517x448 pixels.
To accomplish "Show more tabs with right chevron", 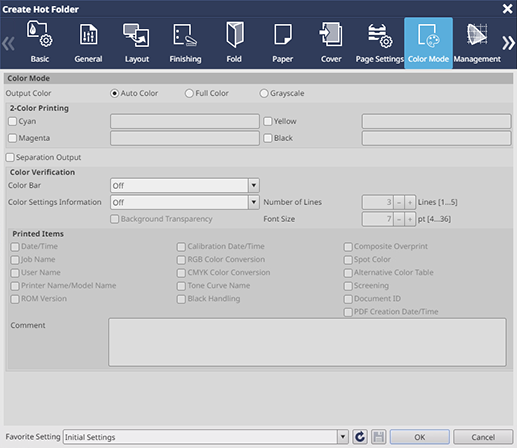I will pos(508,43).
